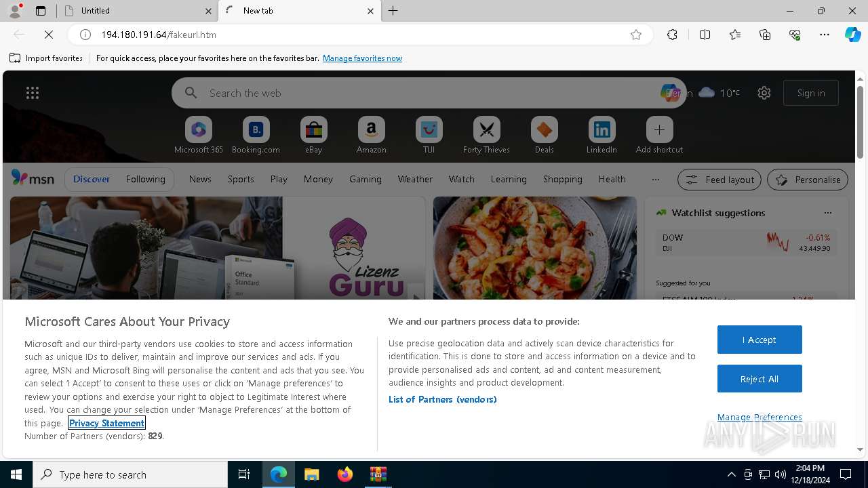
Task: Click the MSN logo
Action: tap(33, 178)
